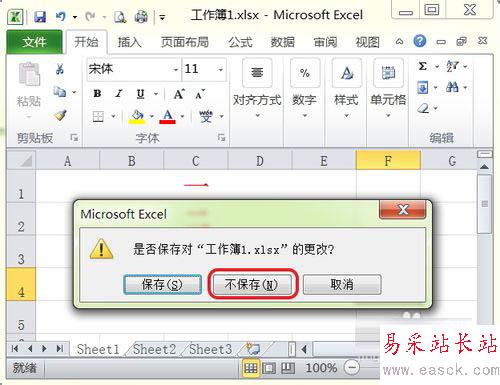Click row 4 header
Viewport: 500px width, 385px height.
tap(21, 284)
